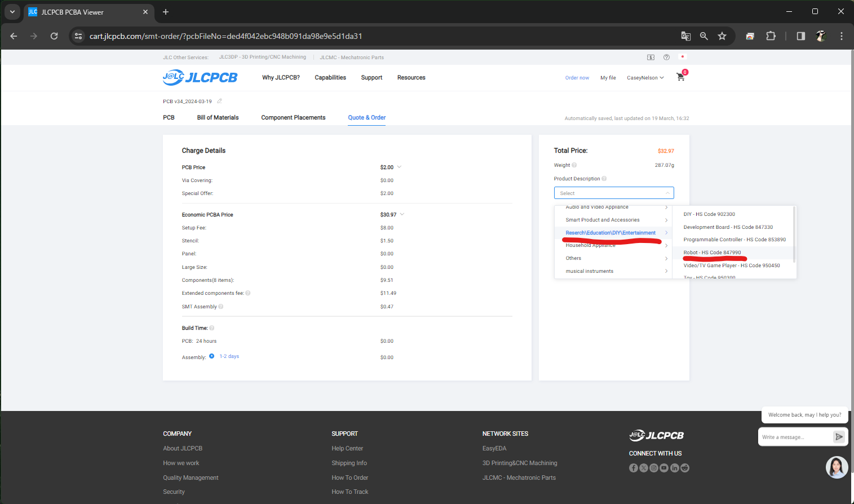Collapse the PCB Price details chevron
Viewport: 854px width, 504px height.
[399, 167]
